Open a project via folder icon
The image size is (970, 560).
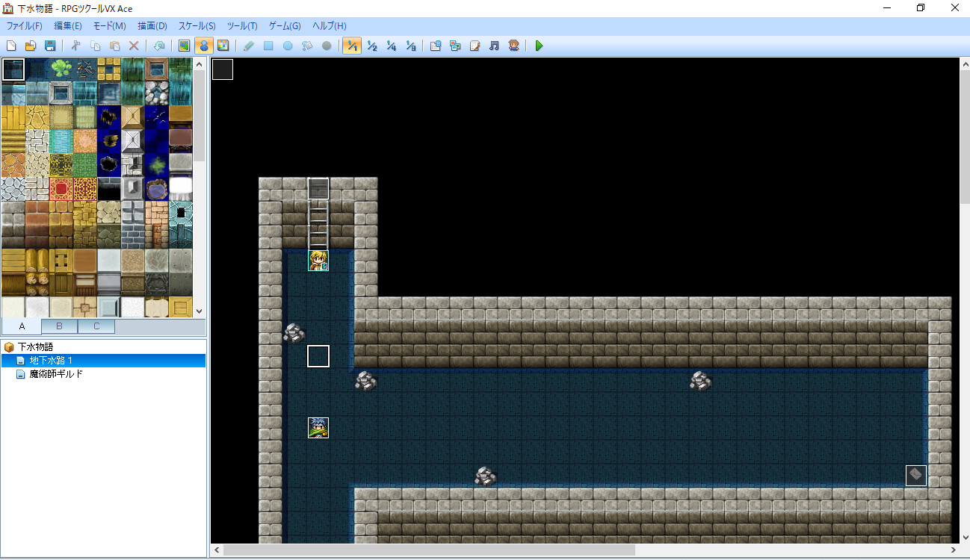click(x=31, y=46)
